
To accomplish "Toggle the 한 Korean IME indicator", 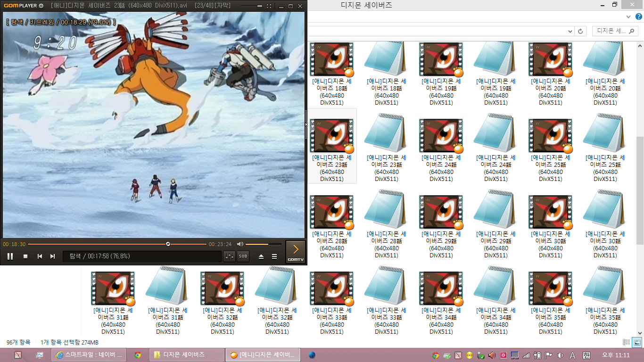I will [586, 355].
